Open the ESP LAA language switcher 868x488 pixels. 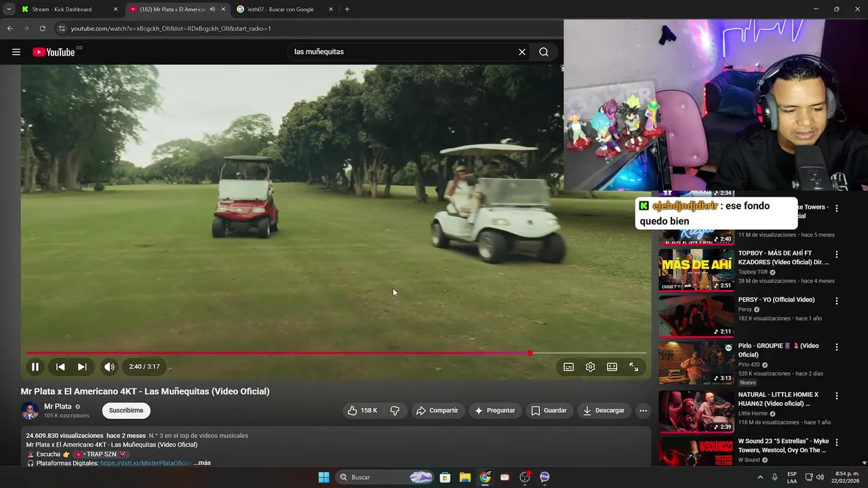click(x=792, y=477)
